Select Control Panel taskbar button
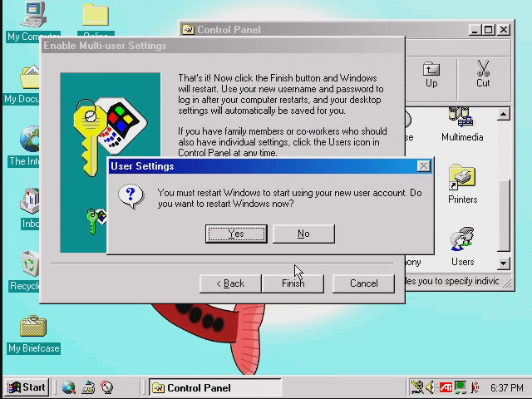This screenshot has height=399, width=532. 215,387
